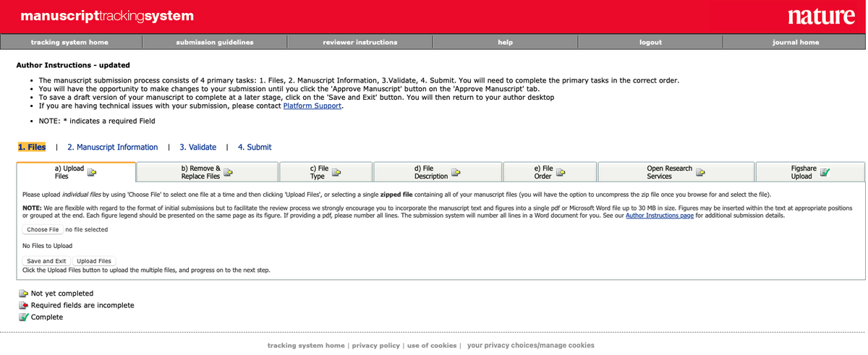Open the footer 'use of cookies' link
Image resolution: width=868 pixels, height=355 pixels.
(x=432, y=346)
